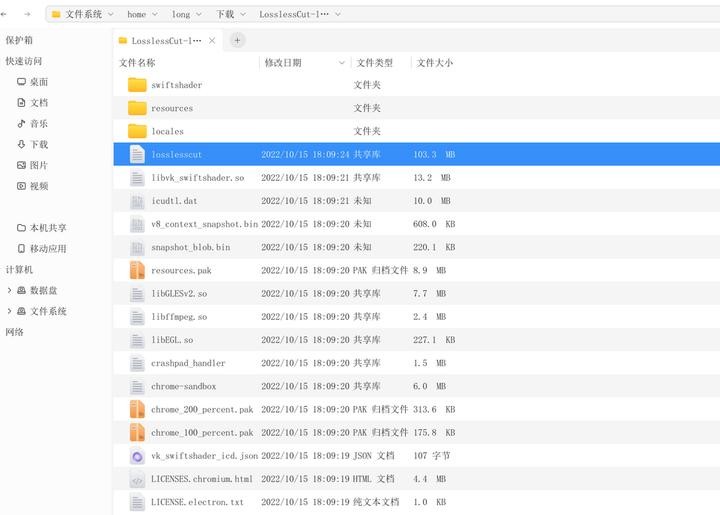Toggle sort arrow on 修改日期 column
Image resolution: width=720 pixels, height=515 pixels.
342,62
